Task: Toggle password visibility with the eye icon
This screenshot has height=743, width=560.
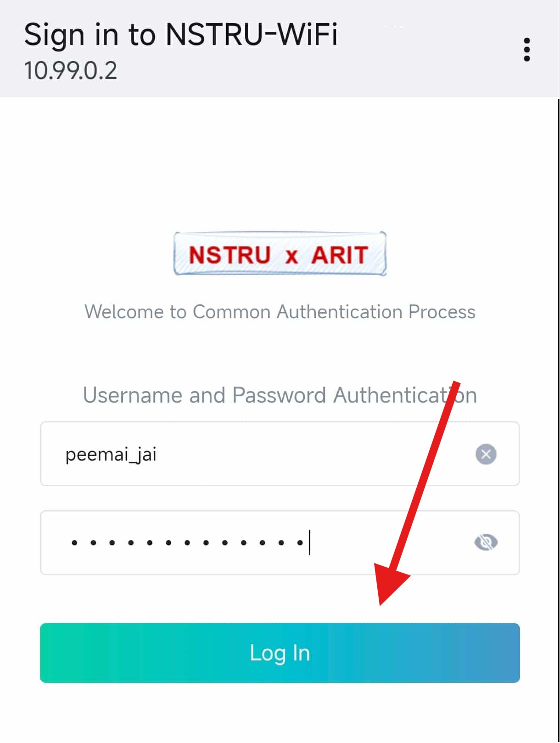Action: click(x=486, y=542)
